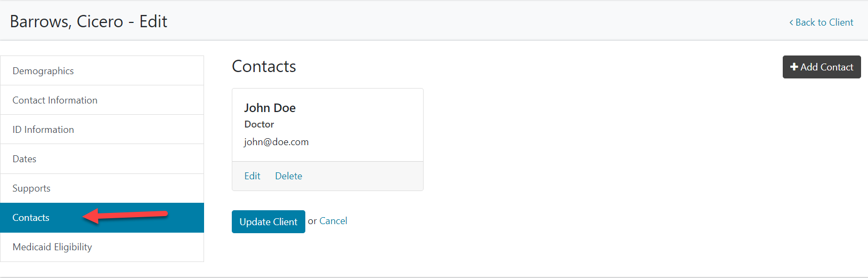This screenshot has width=868, height=278.
Task: Click the John Doe contact name
Action: click(270, 108)
